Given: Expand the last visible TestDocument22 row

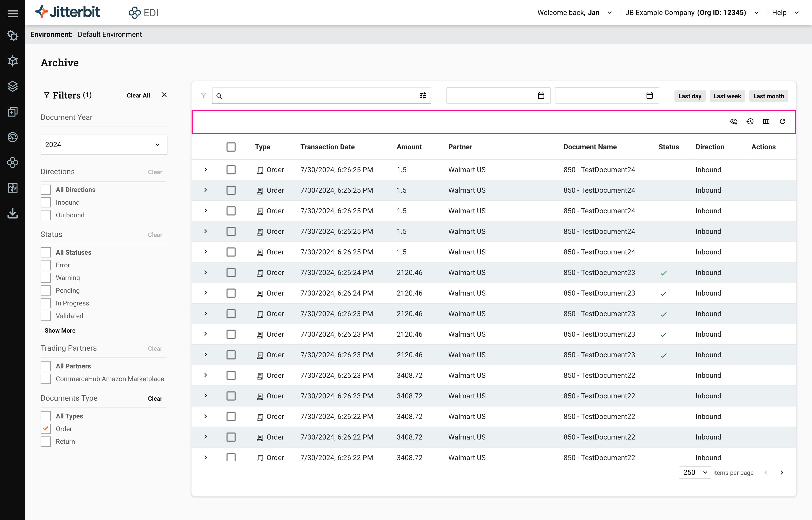Looking at the screenshot, I should 206,458.
